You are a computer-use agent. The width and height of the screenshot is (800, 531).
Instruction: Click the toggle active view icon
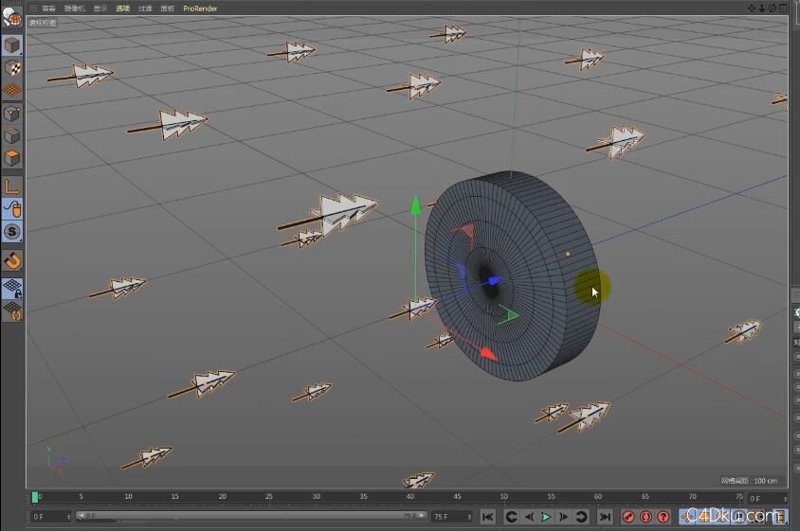782,8
